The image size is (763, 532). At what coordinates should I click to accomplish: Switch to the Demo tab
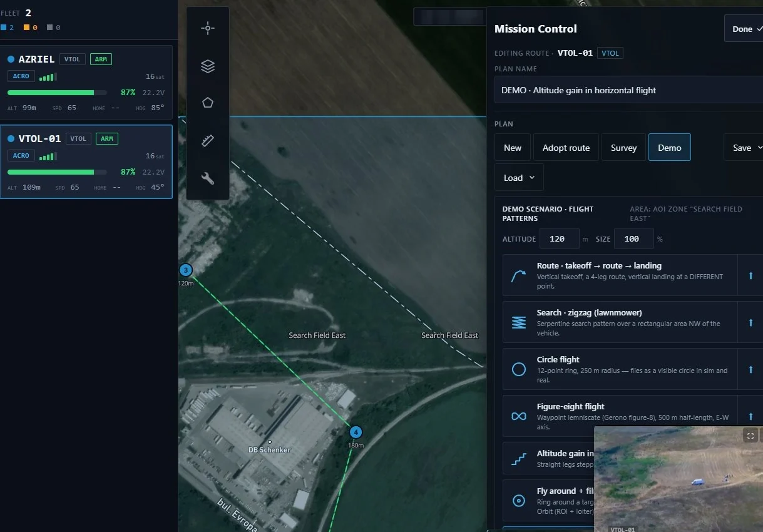pos(670,148)
